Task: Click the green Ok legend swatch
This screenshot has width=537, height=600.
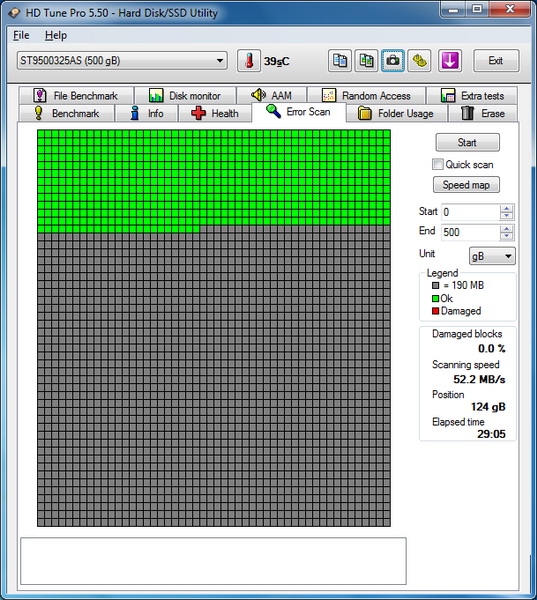Action: coord(435,298)
